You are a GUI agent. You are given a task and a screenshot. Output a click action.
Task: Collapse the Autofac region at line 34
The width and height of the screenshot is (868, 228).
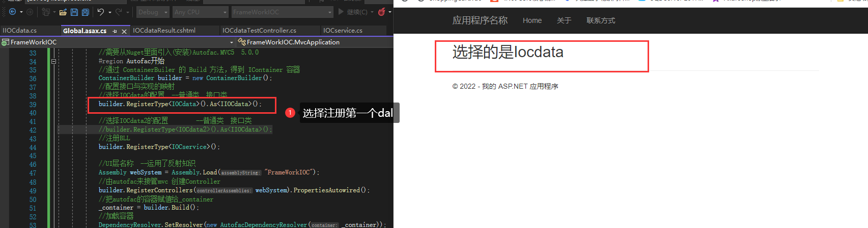coord(53,61)
